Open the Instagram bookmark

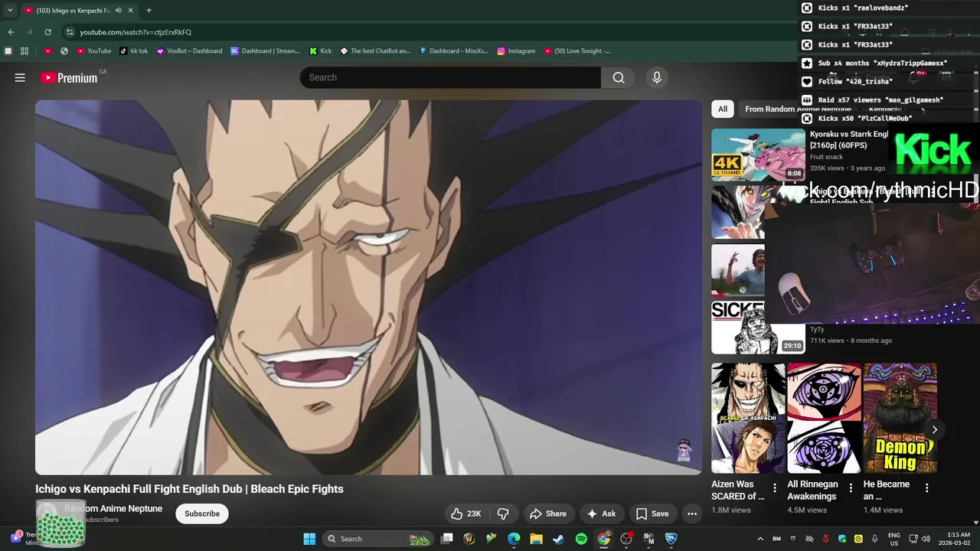[x=516, y=51]
